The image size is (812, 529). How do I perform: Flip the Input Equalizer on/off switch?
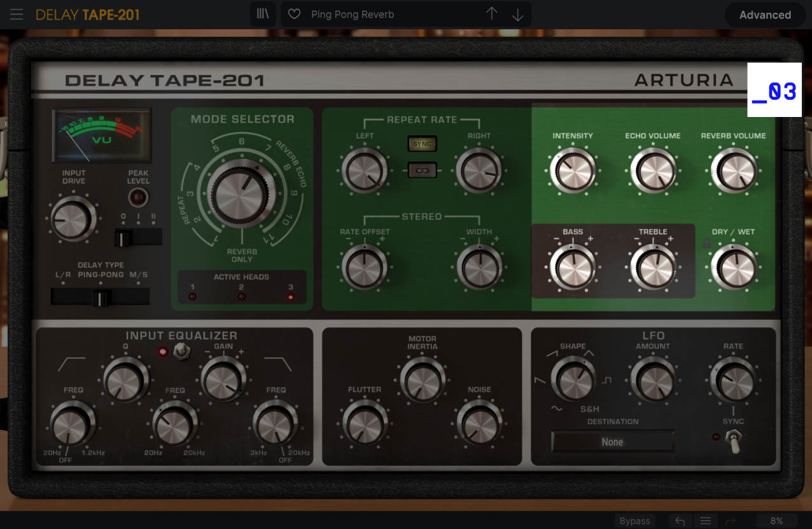tap(183, 350)
